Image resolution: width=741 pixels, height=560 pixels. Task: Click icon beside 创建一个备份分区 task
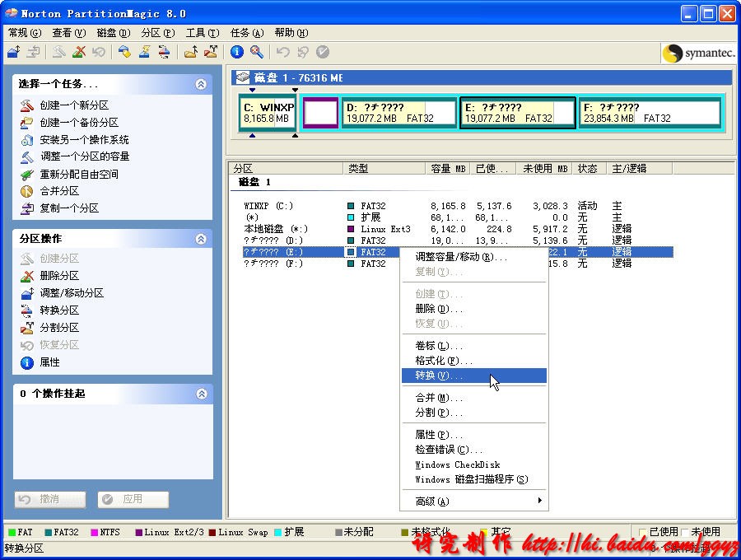(27, 123)
